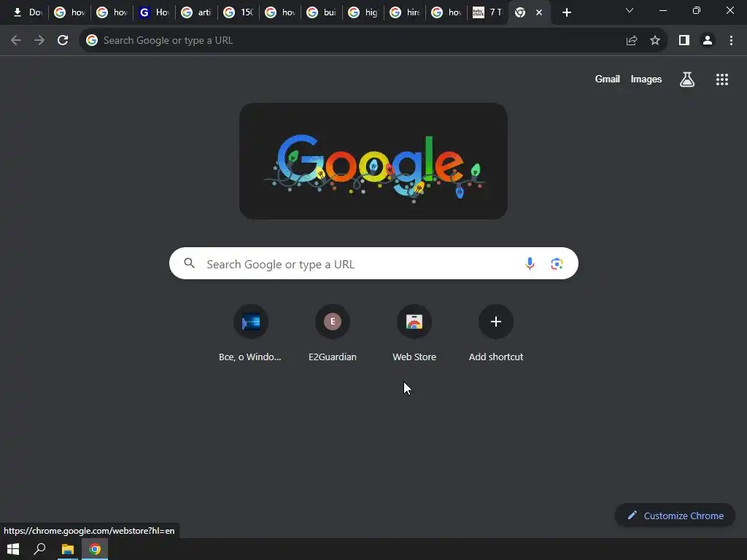Reload the current page
The height and width of the screenshot is (560, 747).
[63, 41]
